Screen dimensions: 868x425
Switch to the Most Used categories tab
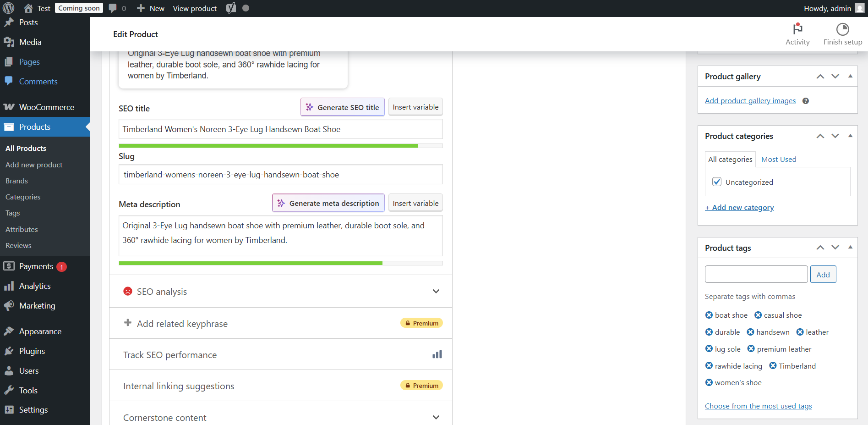778,159
